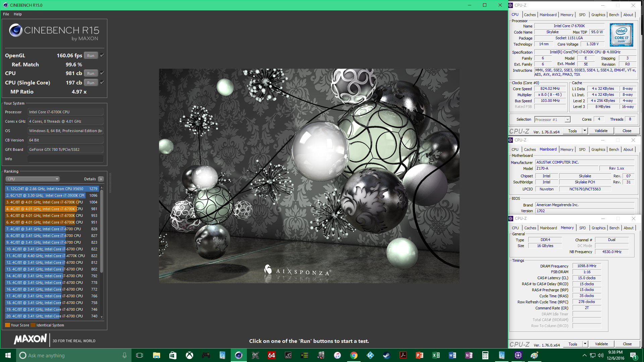644x362 pixels.
Task: Toggle the CPU (Single Core) test checkmark
Action: [102, 82]
